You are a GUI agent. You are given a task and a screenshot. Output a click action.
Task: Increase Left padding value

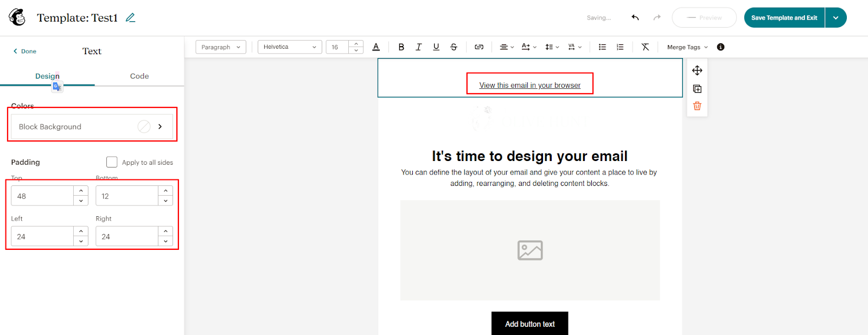81,231
